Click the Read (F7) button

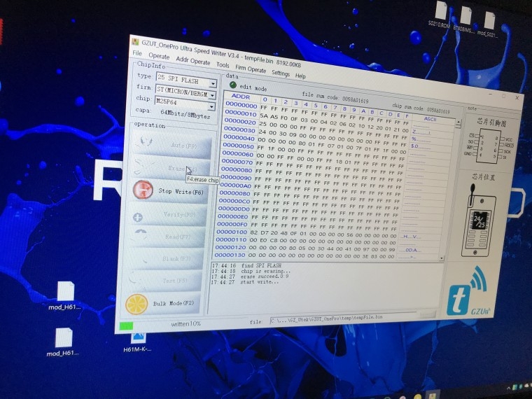[x=167, y=236]
